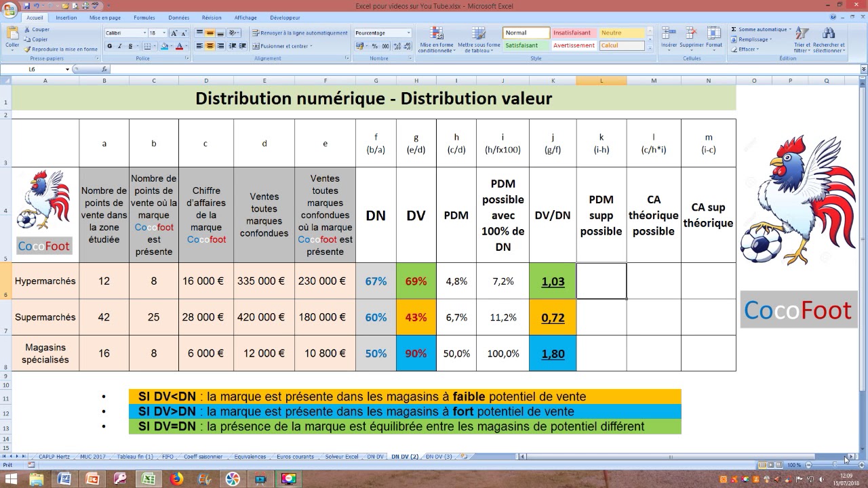The width and height of the screenshot is (868, 488).
Task: Decrease the font size
Action: pos(184,33)
